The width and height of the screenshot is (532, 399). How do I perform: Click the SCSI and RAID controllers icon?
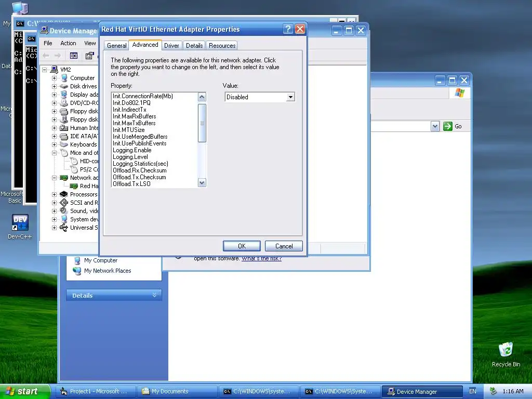click(64, 203)
